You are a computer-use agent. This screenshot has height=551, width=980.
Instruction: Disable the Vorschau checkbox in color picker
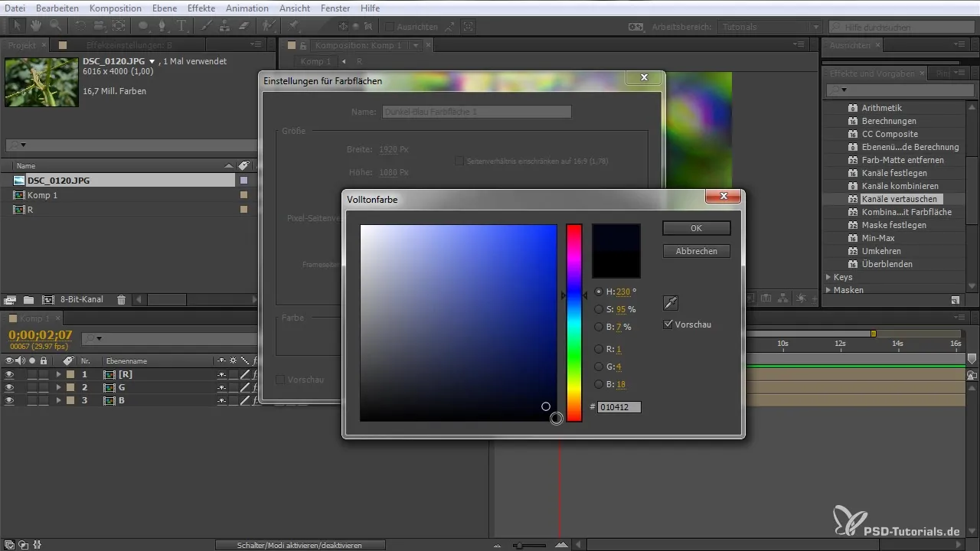pyautogui.click(x=669, y=324)
